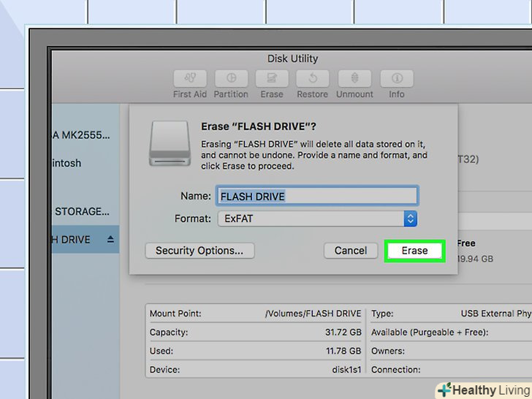
Task: Open Security Options
Action: [199, 251]
